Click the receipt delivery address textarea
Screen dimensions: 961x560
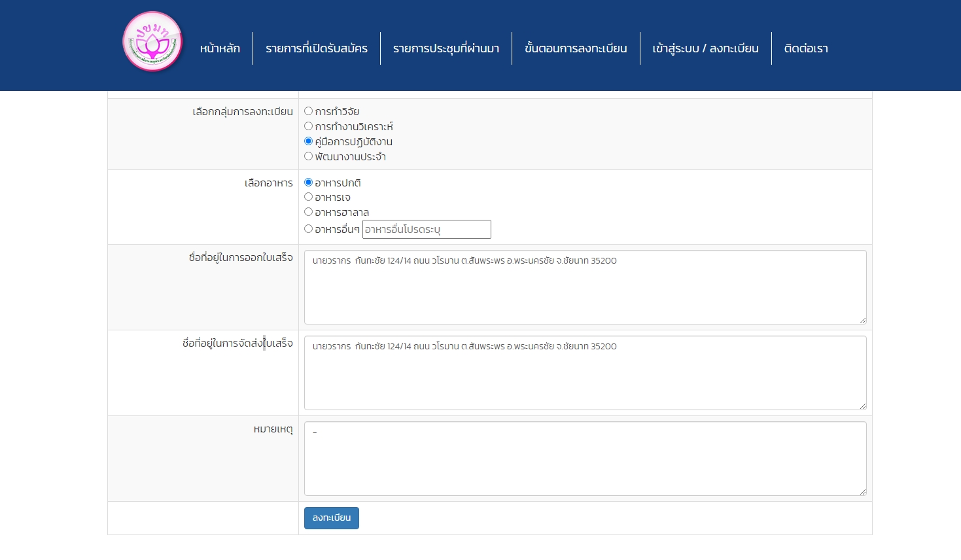point(585,373)
